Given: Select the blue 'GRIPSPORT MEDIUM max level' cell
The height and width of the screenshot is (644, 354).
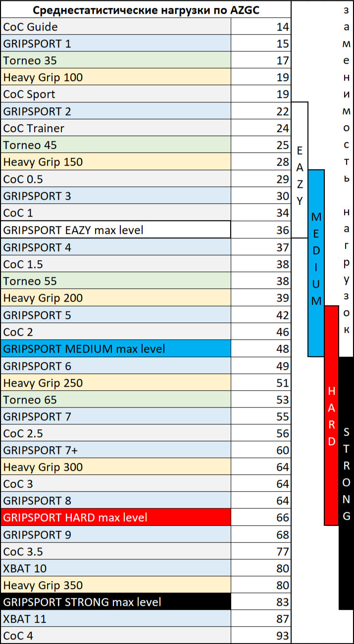Looking at the screenshot, I should tap(116, 349).
